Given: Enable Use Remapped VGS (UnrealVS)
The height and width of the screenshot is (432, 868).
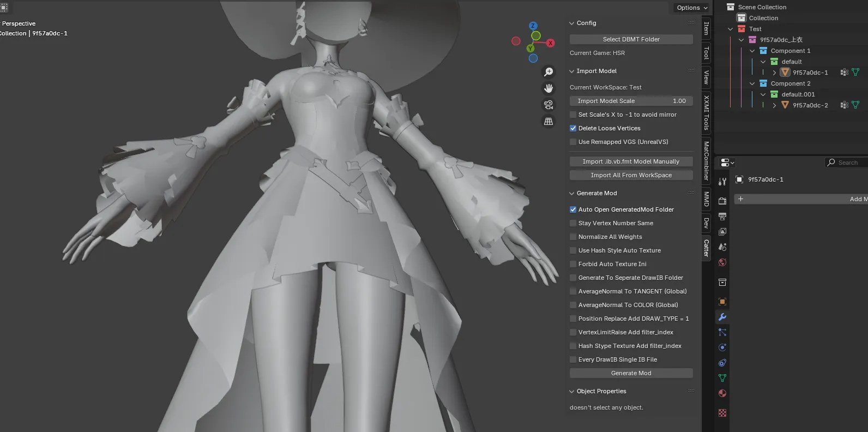Looking at the screenshot, I should 573,142.
